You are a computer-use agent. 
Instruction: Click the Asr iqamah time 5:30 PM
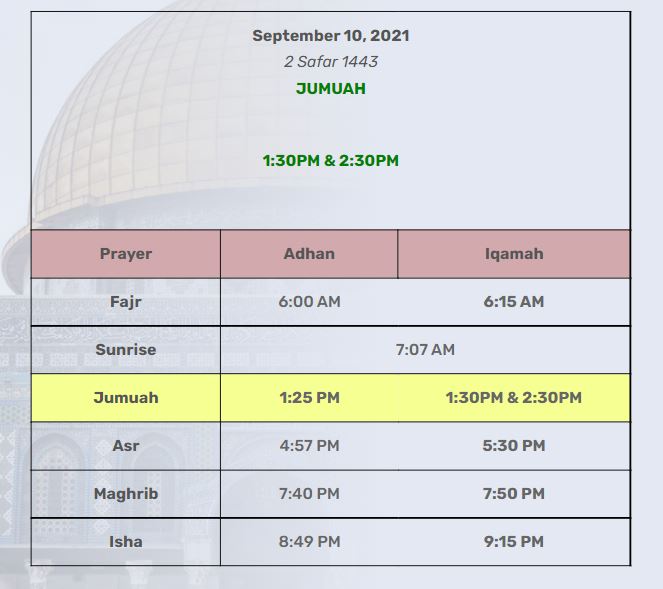(x=514, y=446)
